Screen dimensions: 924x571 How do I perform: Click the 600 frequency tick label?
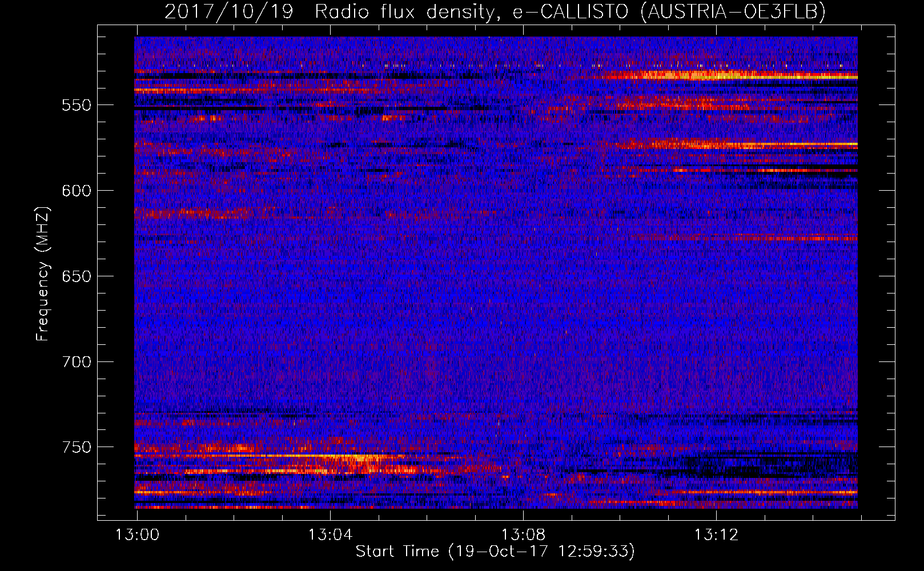77,191
